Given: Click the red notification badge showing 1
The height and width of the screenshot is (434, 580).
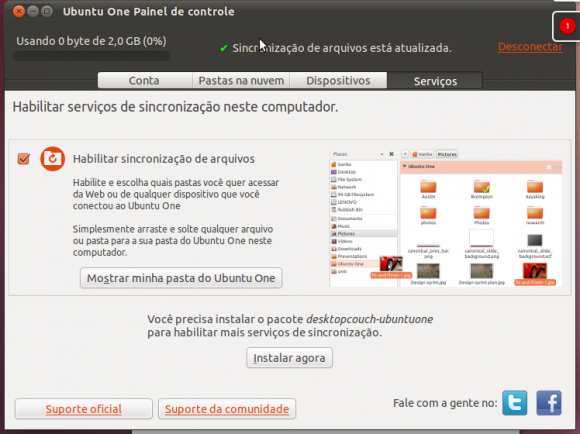Looking at the screenshot, I should [567, 26].
